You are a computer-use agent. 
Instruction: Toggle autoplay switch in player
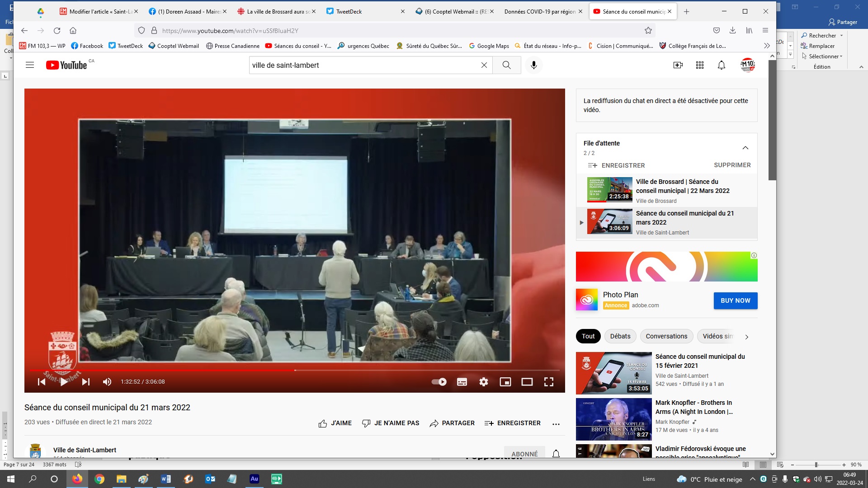pyautogui.click(x=439, y=382)
